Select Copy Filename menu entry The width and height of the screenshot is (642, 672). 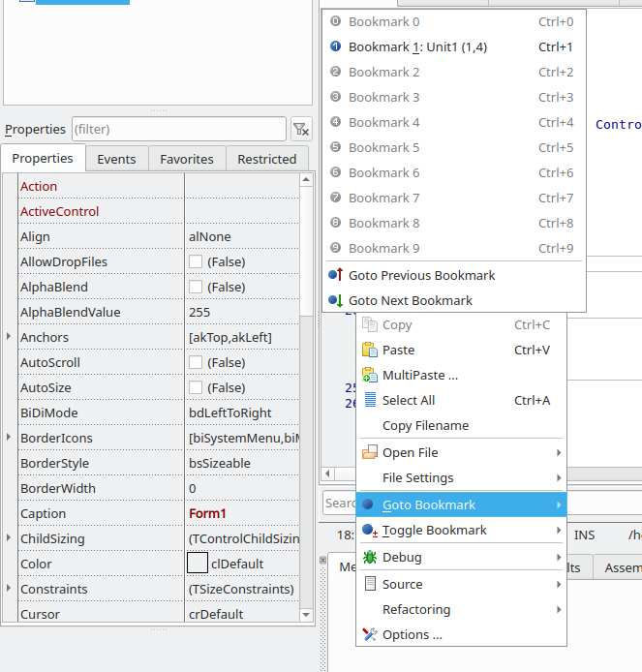425,425
